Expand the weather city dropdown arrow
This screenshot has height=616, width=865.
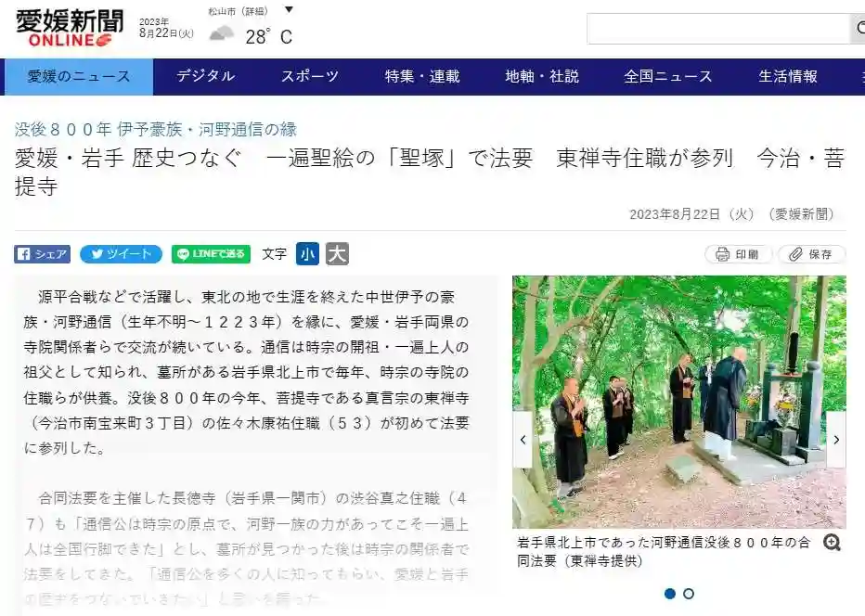[x=289, y=10]
